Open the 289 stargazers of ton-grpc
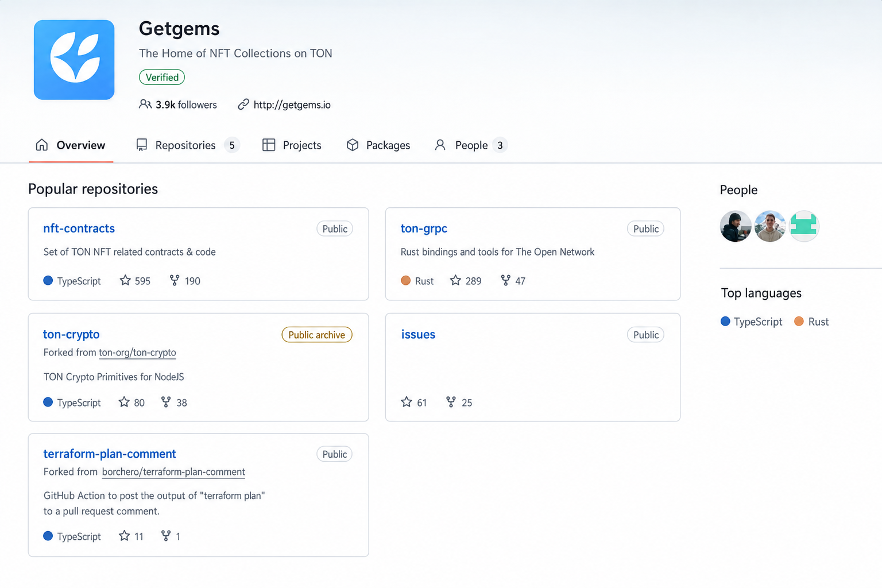This screenshot has width=882, height=588. pyautogui.click(x=473, y=281)
